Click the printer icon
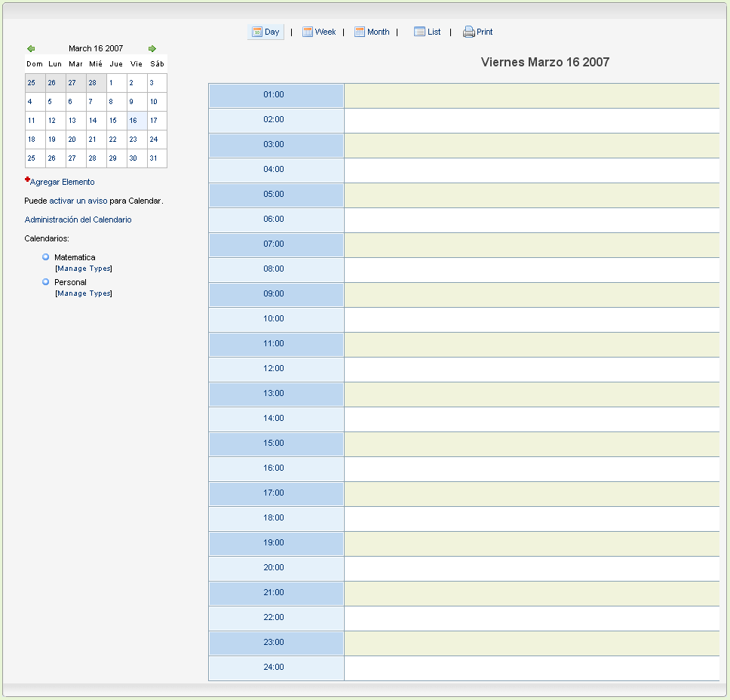The image size is (730, 700). coord(468,32)
